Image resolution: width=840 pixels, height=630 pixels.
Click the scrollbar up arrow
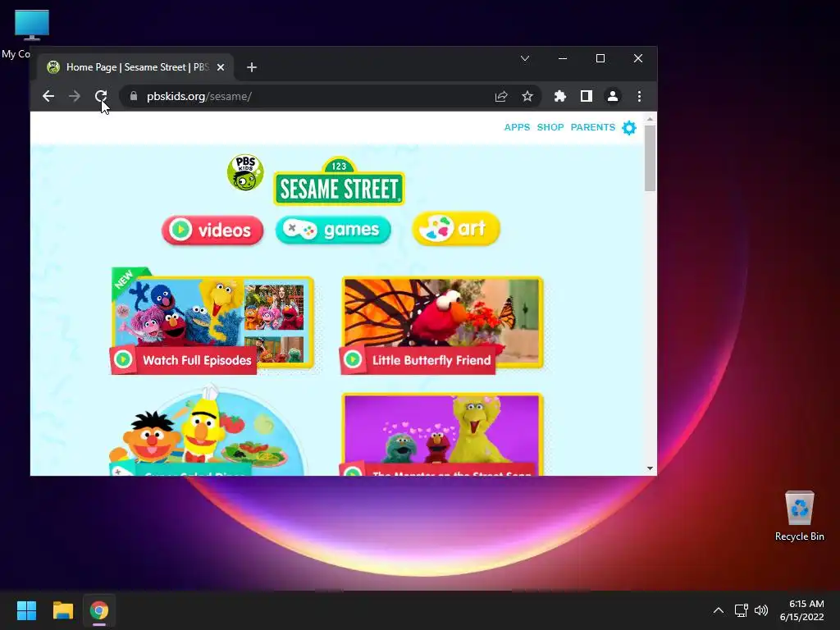click(x=650, y=119)
